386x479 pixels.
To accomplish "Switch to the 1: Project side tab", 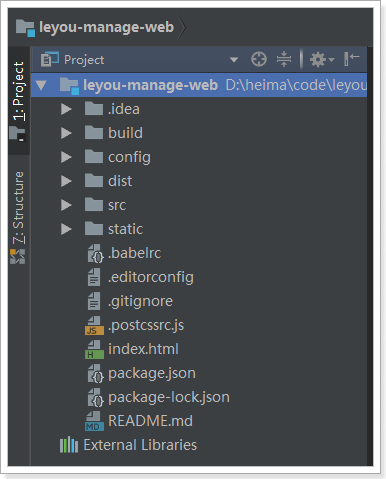I will click(x=19, y=100).
